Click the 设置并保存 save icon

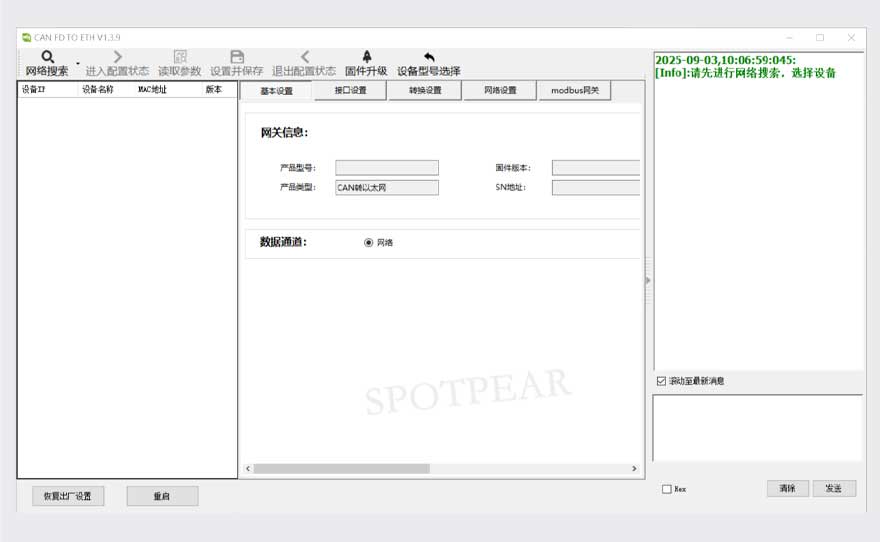(x=237, y=57)
